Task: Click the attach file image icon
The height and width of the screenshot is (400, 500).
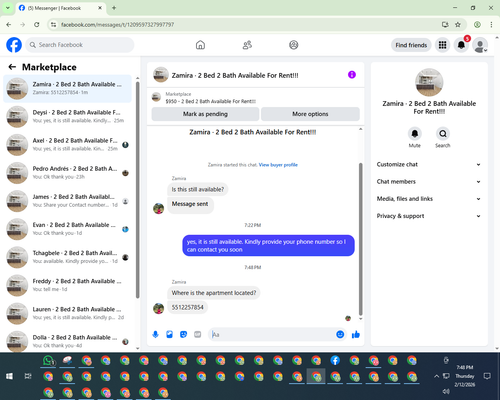Action: [x=169, y=334]
